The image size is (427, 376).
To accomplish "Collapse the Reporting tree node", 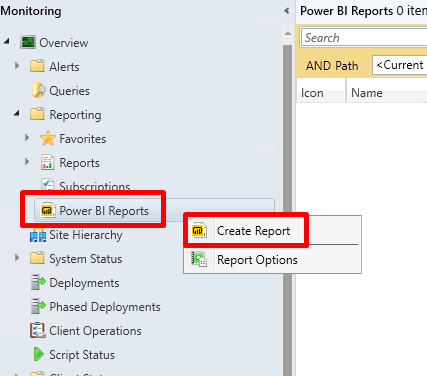I will click(17, 114).
